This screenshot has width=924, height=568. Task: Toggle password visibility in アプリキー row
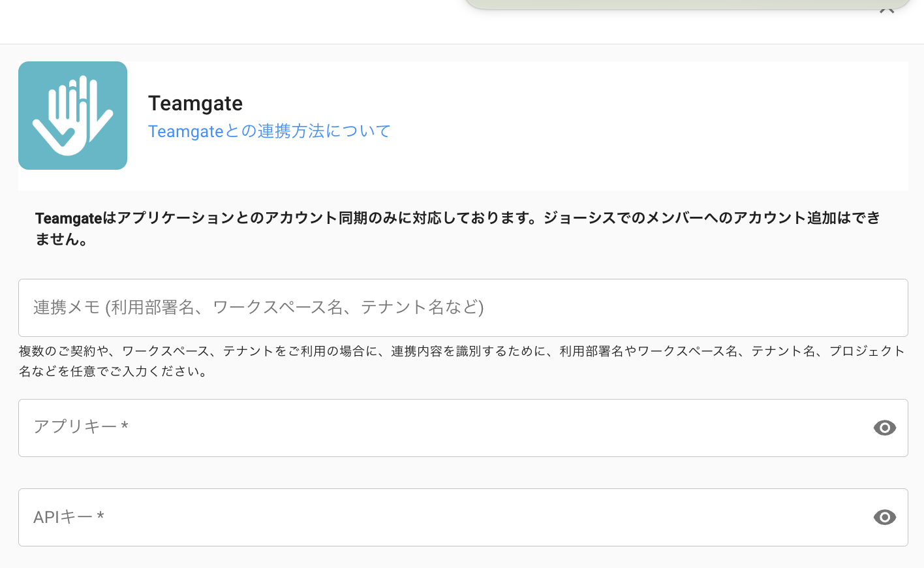tap(884, 428)
